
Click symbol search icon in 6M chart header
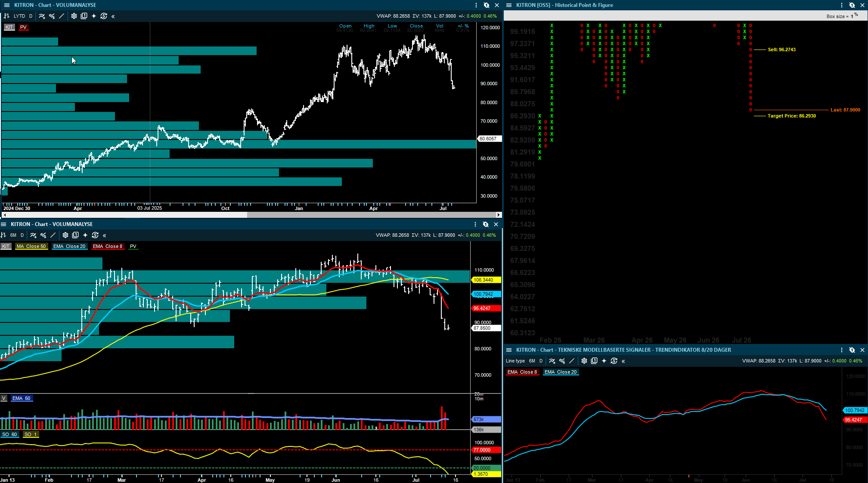click(486, 224)
